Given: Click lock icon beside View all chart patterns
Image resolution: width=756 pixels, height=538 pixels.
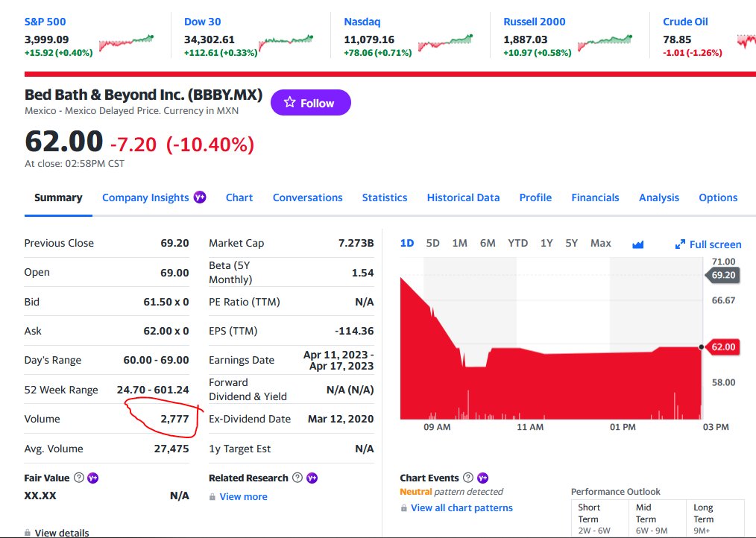Looking at the screenshot, I should point(403,507).
